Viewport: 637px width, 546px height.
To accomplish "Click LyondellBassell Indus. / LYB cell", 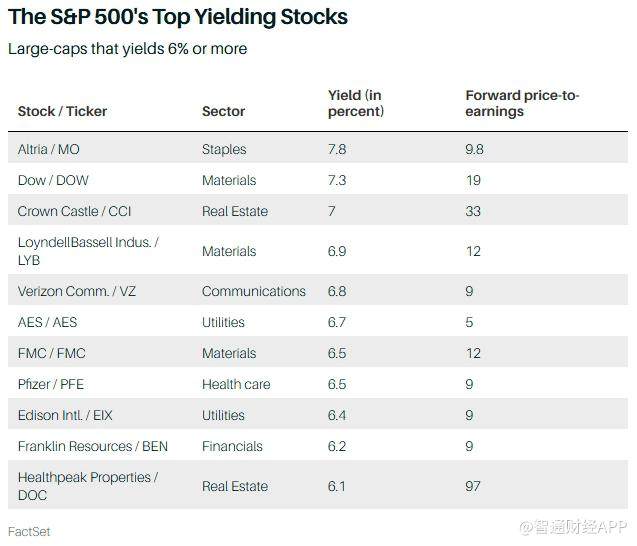I will (x=88, y=251).
